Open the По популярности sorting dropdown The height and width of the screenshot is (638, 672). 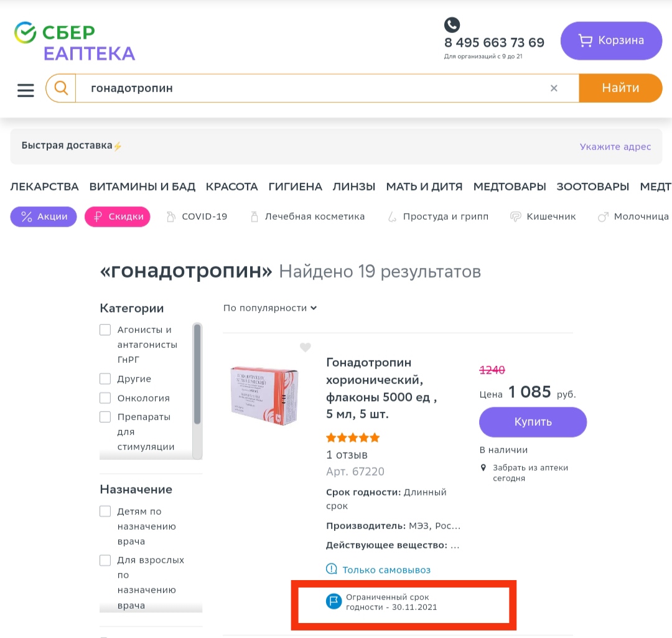269,307
